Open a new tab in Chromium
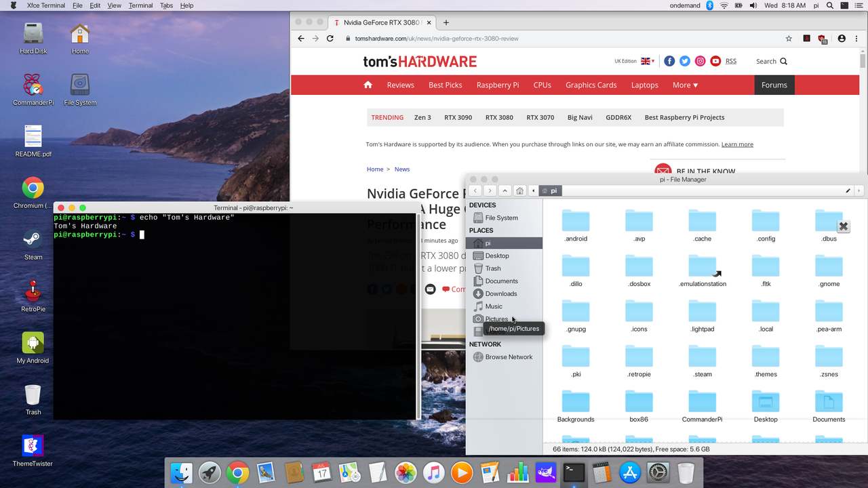 (x=446, y=22)
